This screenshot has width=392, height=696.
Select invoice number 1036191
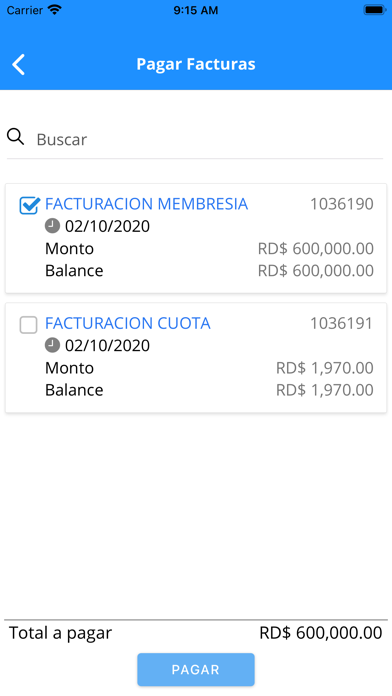pos(341,323)
